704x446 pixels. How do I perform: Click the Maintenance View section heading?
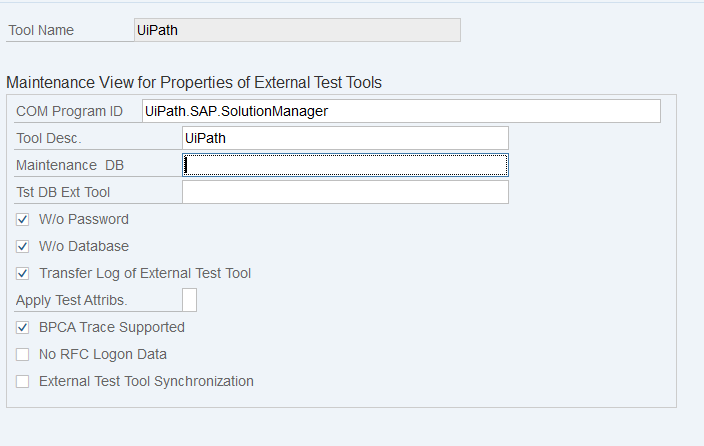coord(193,82)
